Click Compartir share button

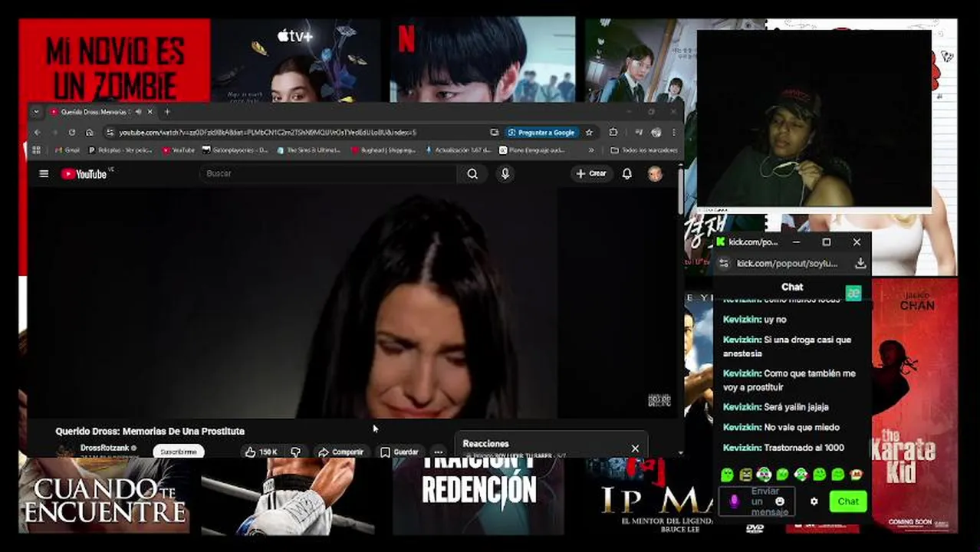point(340,452)
